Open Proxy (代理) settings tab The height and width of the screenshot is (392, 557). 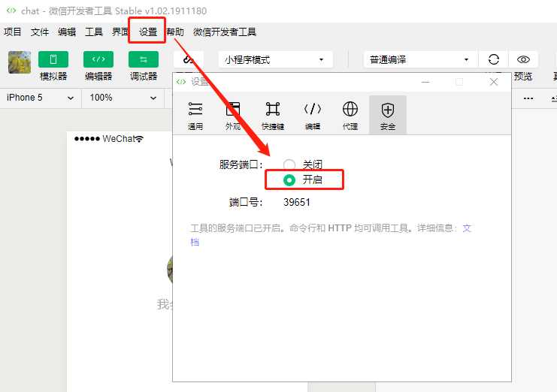350,116
